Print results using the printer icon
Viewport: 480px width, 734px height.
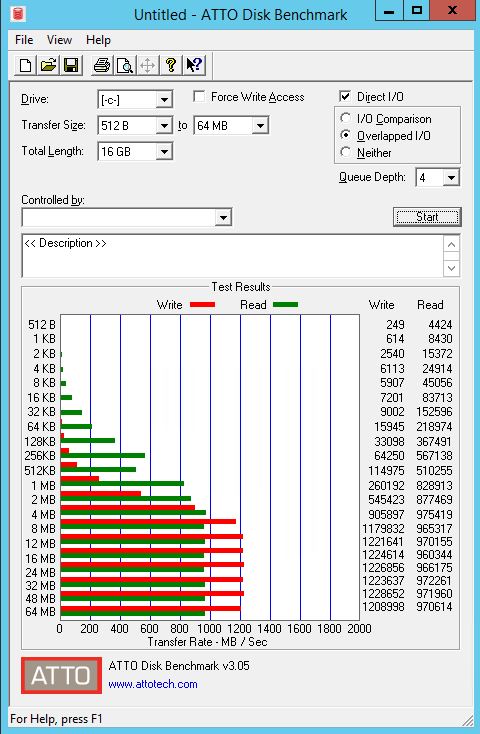click(102, 65)
